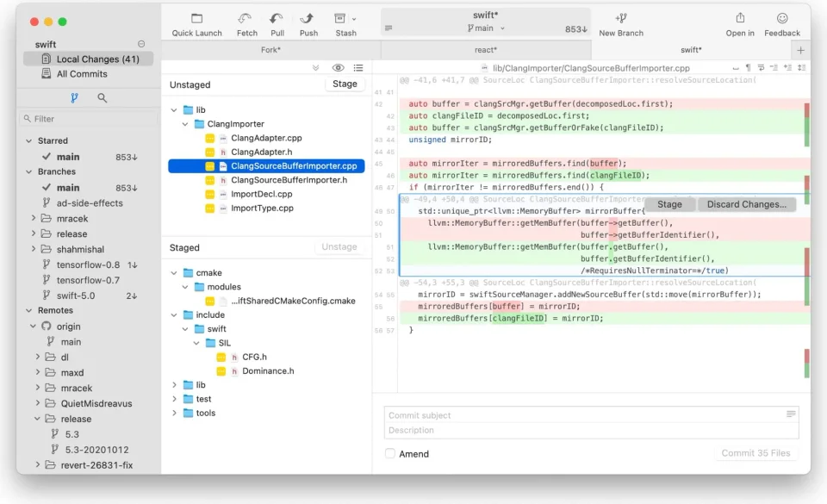Image resolution: width=827 pixels, height=504 pixels.
Task: Click the Fetch toolbar icon
Action: (244, 19)
